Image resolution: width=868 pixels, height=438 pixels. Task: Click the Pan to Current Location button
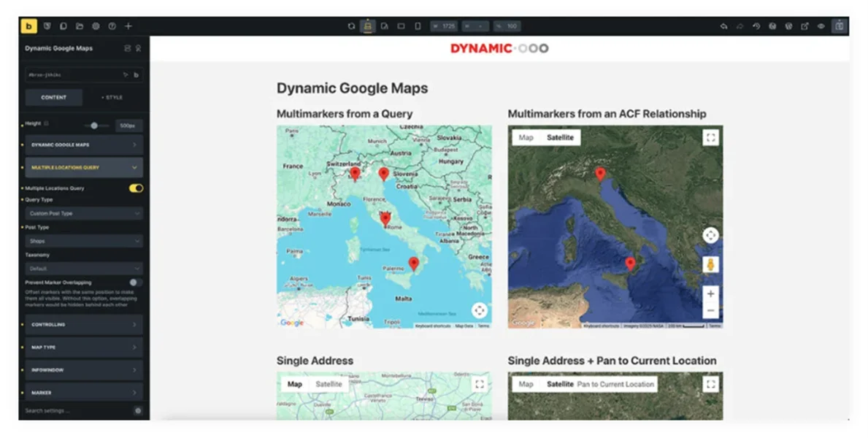point(615,384)
